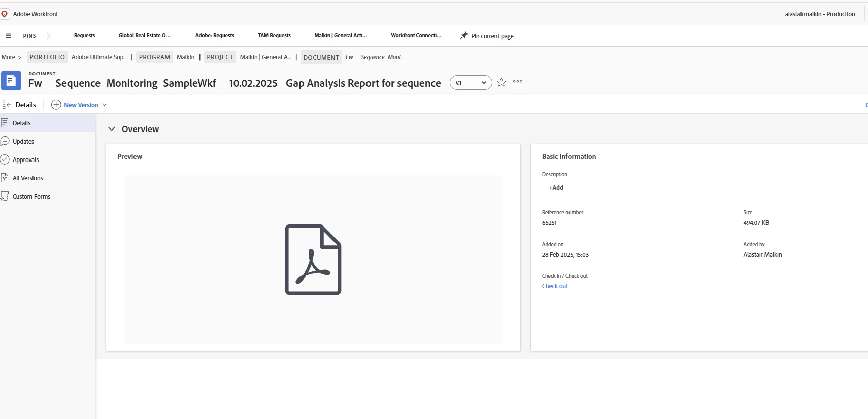
Task: Open the three-dot more options menu
Action: pos(518,82)
